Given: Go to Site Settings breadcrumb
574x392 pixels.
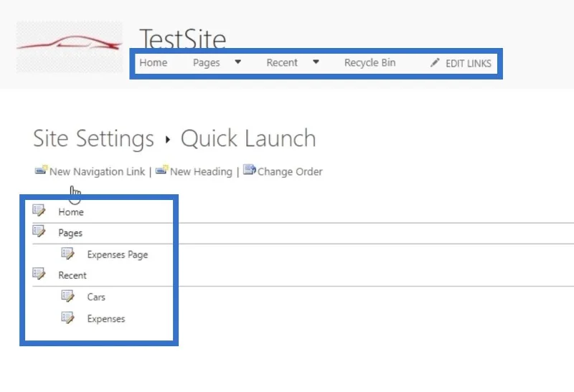Looking at the screenshot, I should click(93, 138).
